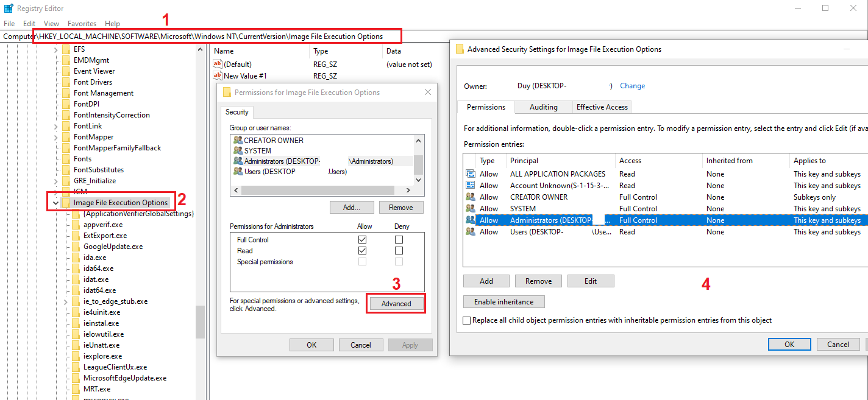Uncheck Allow Read for Administrators
Image resolution: width=868 pixels, height=400 pixels.
tap(362, 250)
